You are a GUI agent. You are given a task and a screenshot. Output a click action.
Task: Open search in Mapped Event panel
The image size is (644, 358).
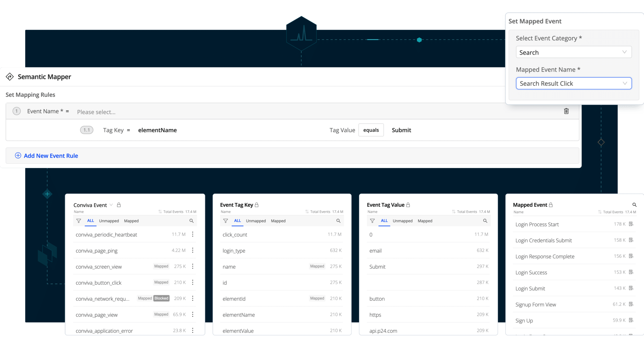coord(634,205)
